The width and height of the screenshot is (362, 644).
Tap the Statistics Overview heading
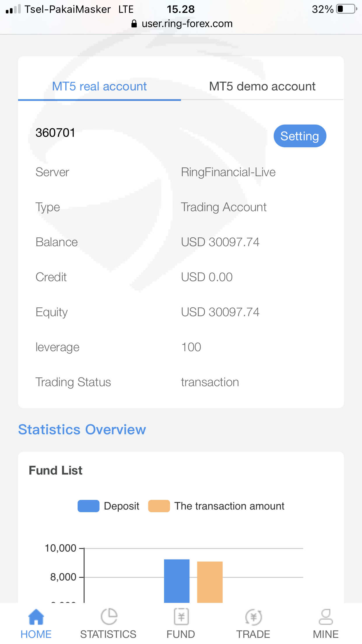tap(82, 430)
